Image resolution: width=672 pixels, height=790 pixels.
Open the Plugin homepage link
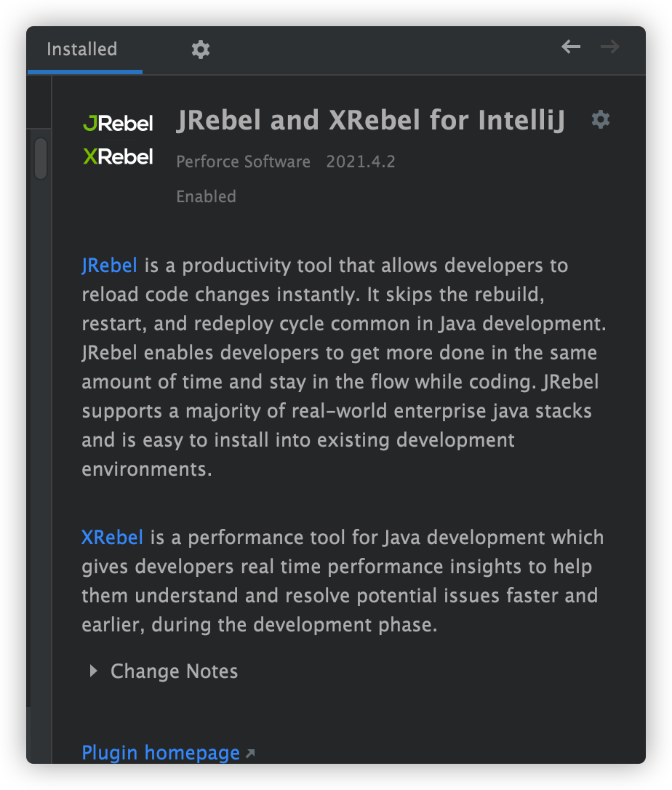(x=161, y=752)
